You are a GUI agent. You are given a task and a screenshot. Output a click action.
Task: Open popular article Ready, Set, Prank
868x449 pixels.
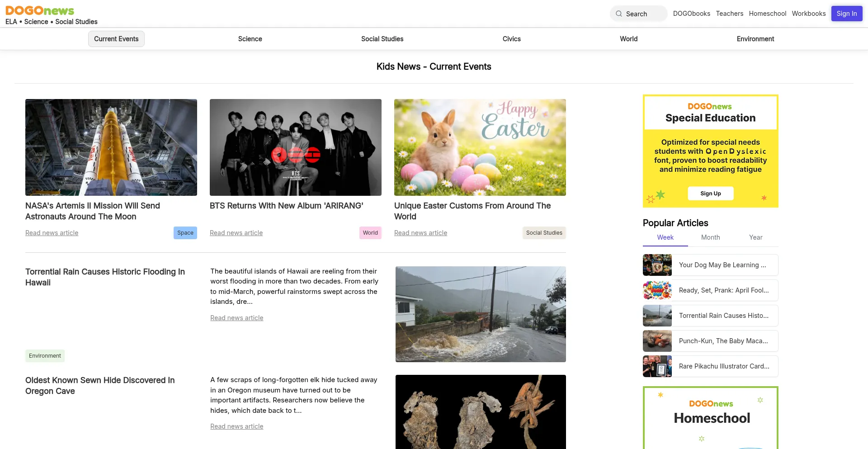point(724,290)
